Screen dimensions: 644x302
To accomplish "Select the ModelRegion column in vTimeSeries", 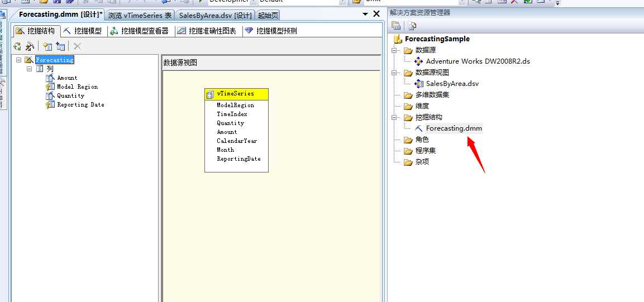I will (x=235, y=105).
